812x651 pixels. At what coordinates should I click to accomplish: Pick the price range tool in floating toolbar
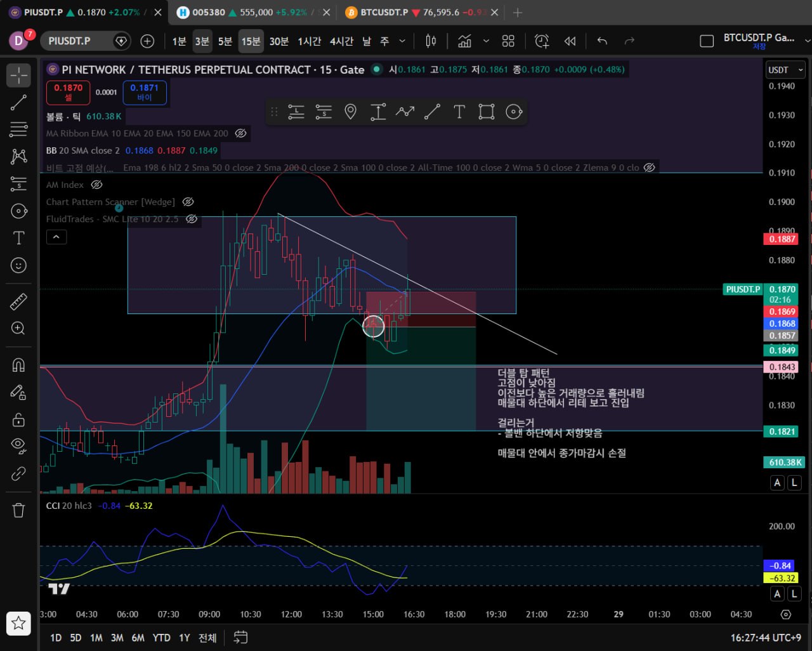point(378,112)
